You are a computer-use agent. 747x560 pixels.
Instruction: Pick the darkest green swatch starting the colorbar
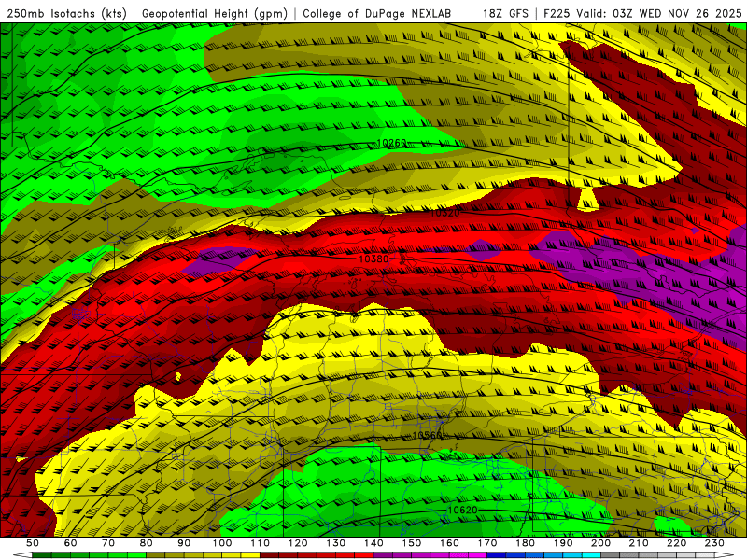(42, 555)
